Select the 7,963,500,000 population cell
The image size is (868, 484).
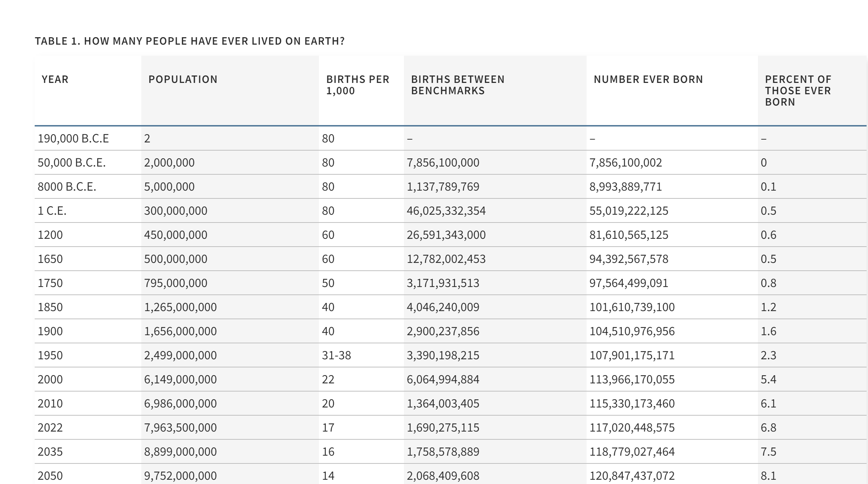tap(180, 428)
